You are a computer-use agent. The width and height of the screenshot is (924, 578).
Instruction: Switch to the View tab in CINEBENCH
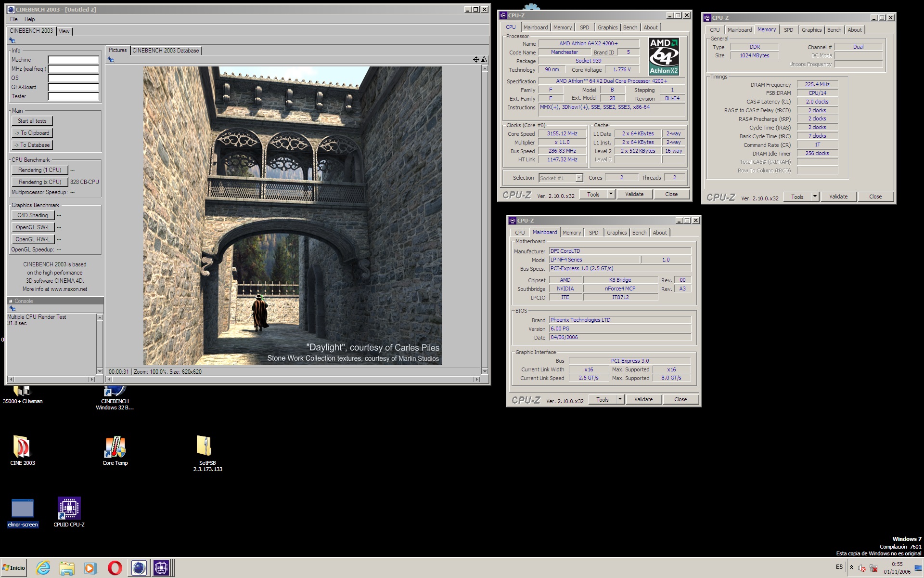pos(64,31)
